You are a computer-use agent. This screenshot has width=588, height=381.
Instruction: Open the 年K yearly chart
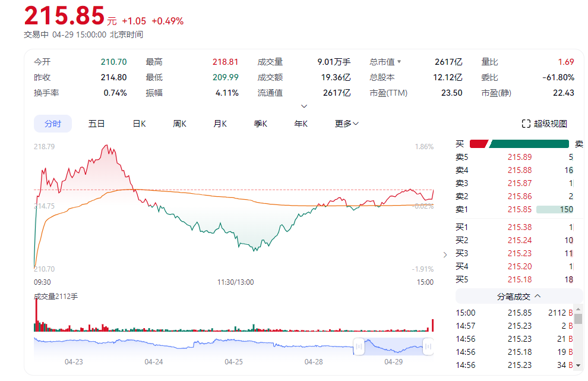point(301,124)
